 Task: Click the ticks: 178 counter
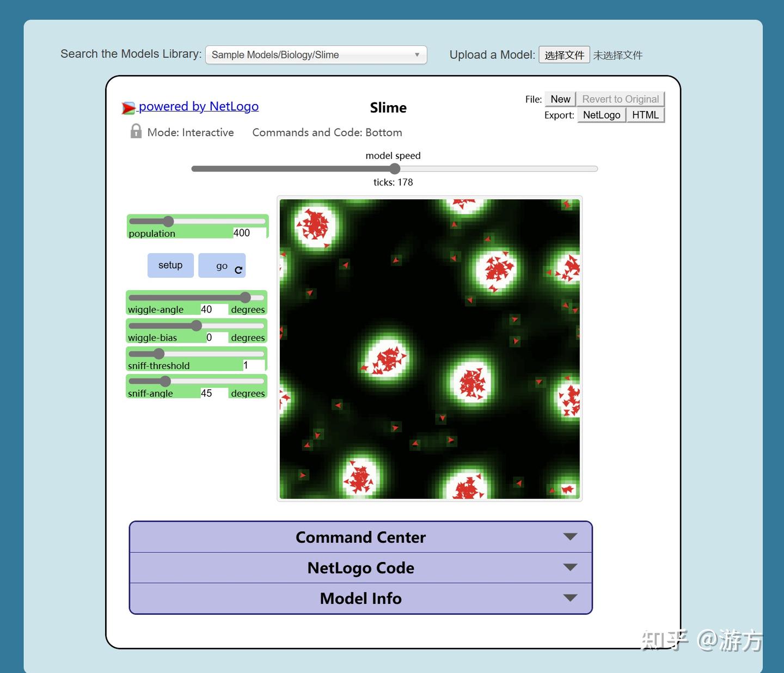tap(393, 182)
